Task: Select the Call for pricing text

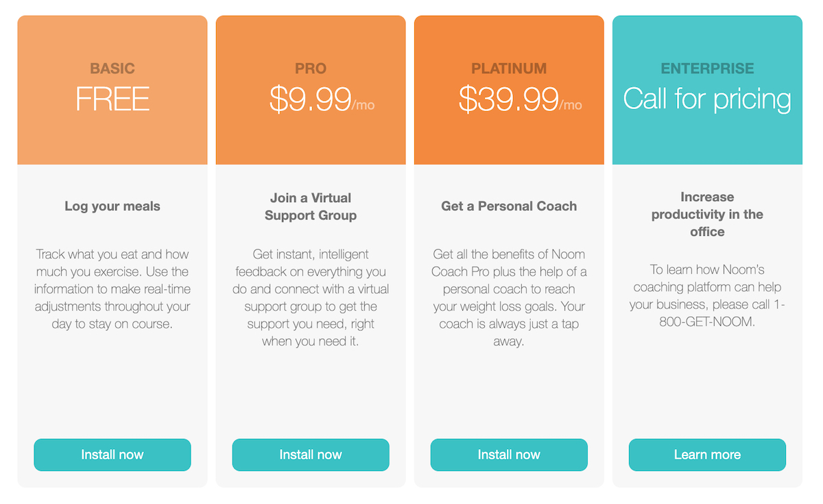Action: point(707,99)
